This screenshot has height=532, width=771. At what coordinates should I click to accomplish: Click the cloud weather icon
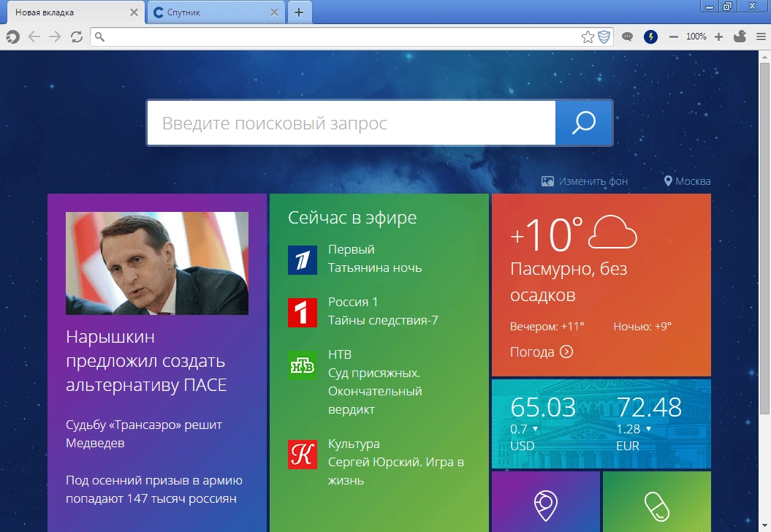[x=612, y=232]
